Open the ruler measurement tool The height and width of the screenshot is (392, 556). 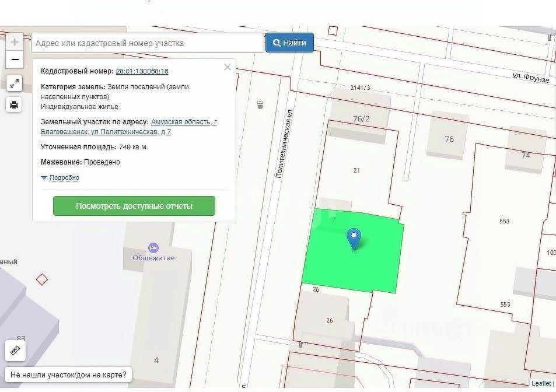[15, 351]
